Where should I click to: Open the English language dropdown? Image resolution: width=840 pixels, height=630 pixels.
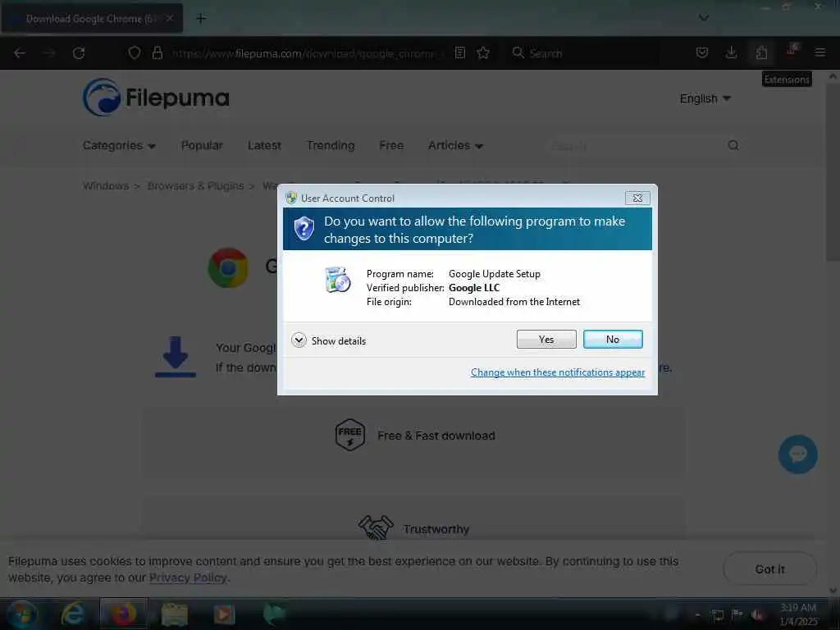pos(705,98)
